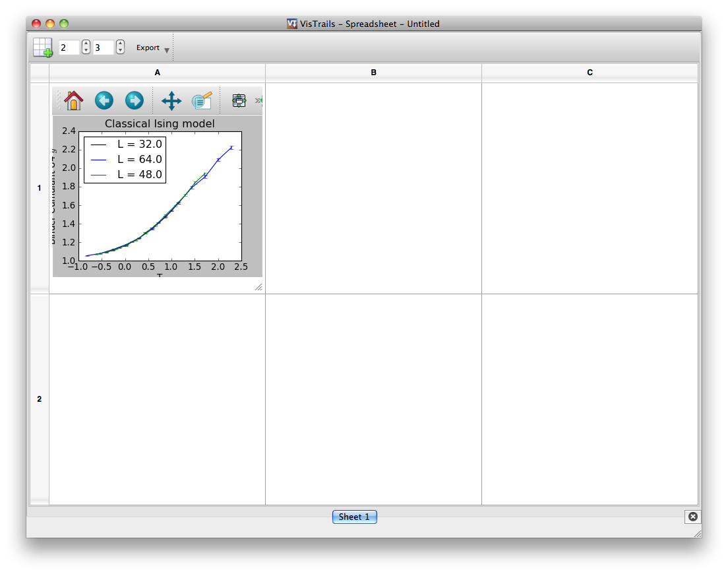Select the Pan axes tool
This screenshot has width=728, height=574.
tap(171, 101)
